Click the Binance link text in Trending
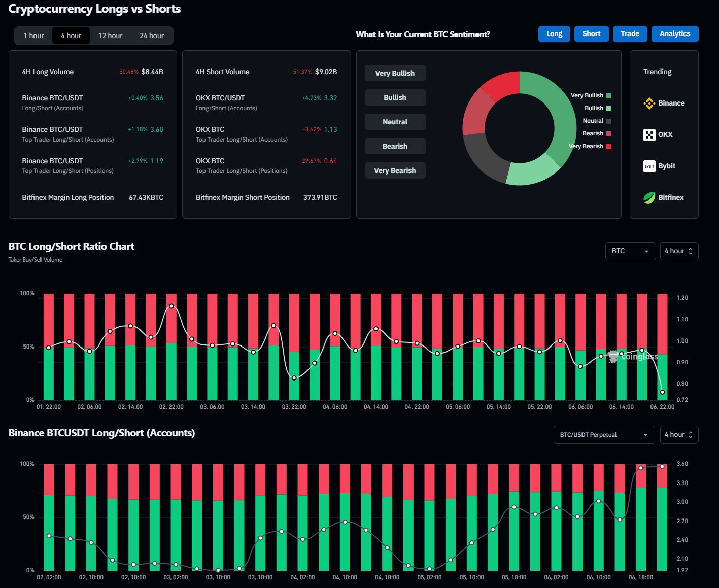Screen dimensions: 719x588 671,103
